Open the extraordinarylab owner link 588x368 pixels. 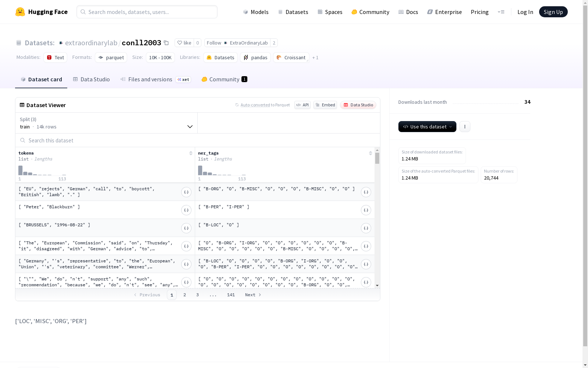(91, 43)
